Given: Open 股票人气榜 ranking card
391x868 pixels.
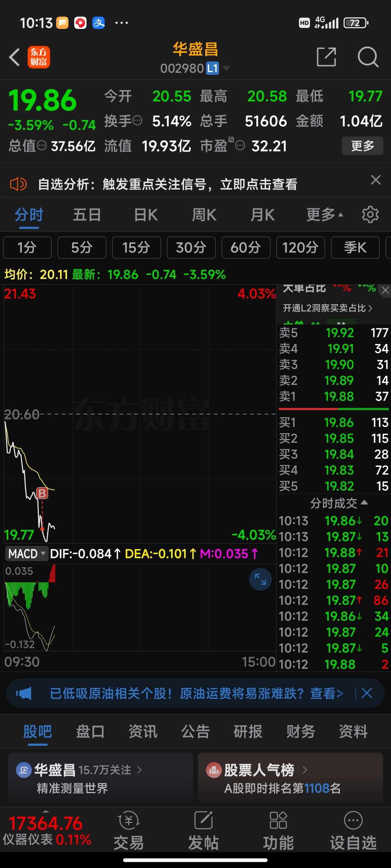Looking at the screenshot, I should coord(290,778).
